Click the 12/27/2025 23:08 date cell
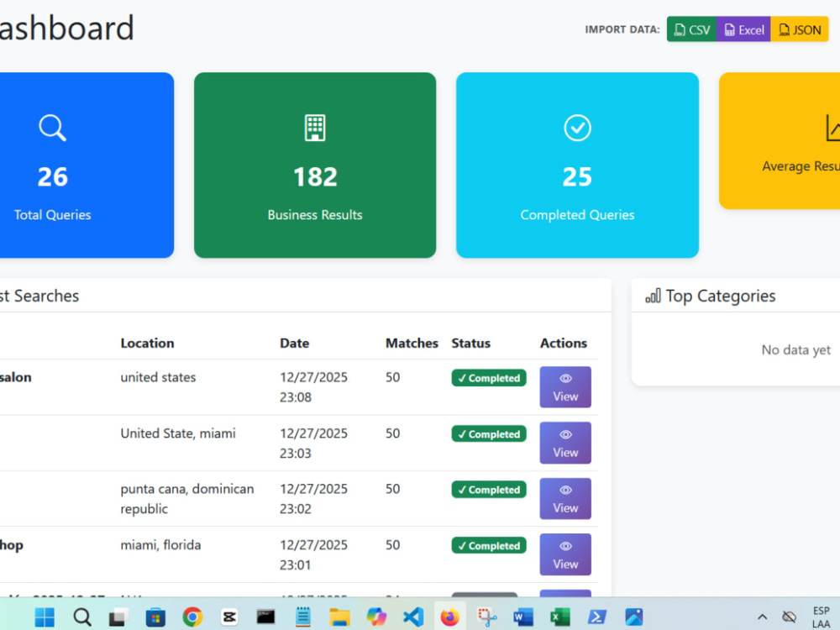This screenshot has width=840, height=630. point(313,387)
